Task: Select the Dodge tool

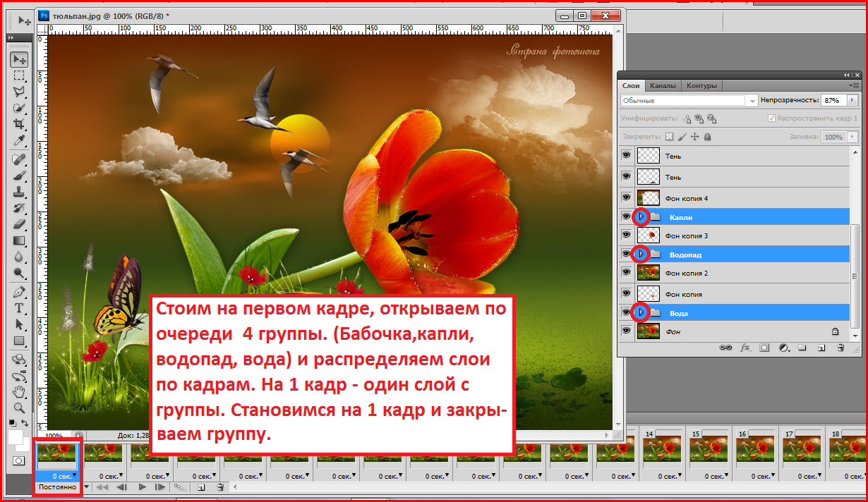Action: [19, 273]
